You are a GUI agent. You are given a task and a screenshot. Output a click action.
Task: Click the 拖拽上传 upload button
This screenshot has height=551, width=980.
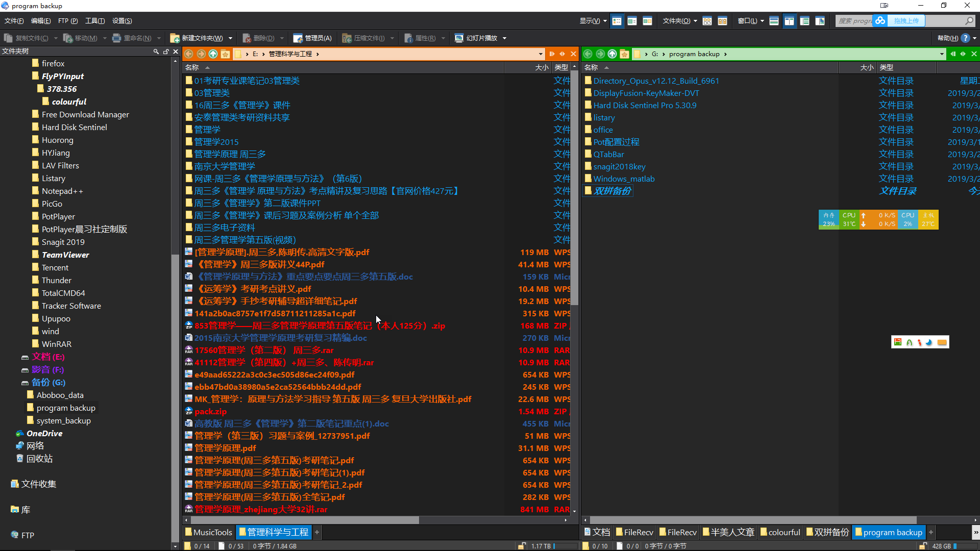(906, 21)
